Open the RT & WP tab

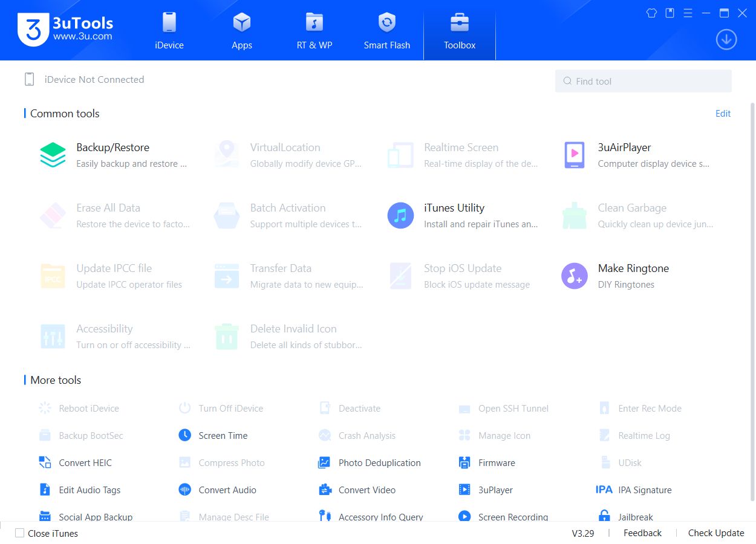pos(314,30)
